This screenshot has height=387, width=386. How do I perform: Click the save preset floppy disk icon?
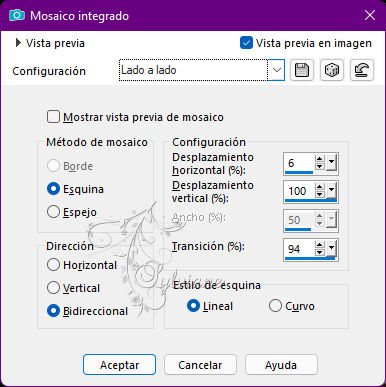tap(302, 70)
